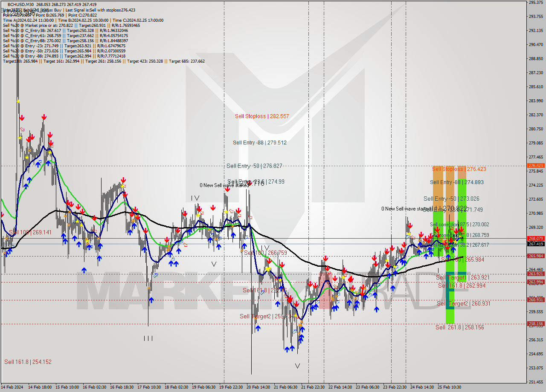Select the 'Sell Entry -50 | 273.026' label
The image size is (546, 392).
(451, 199)
